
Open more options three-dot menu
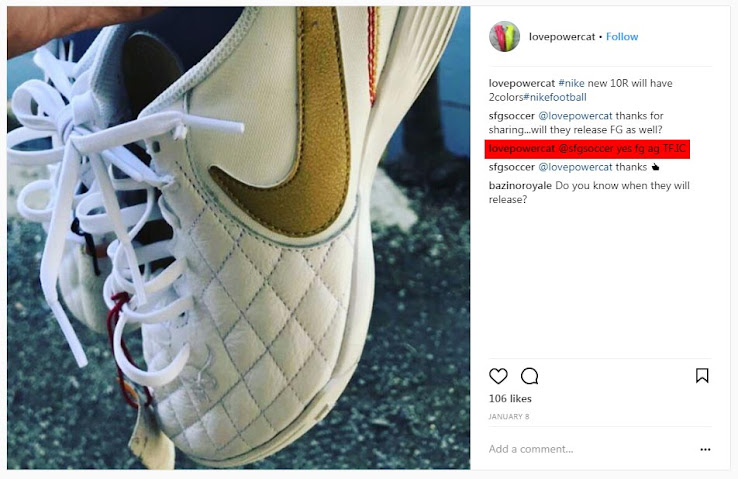click(705, 449)
